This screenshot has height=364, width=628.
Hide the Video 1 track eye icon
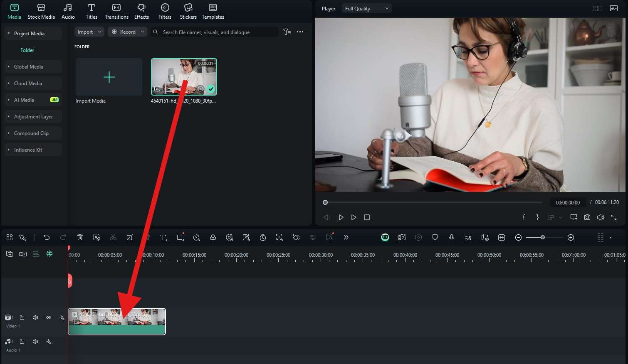(x=49, y=317)
